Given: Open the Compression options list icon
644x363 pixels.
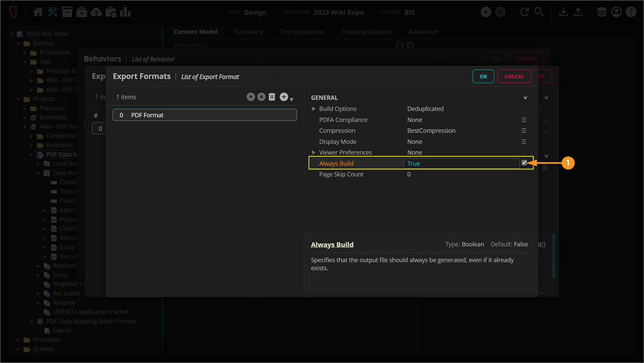Looking at the screenshot, I should pos(524,131).
